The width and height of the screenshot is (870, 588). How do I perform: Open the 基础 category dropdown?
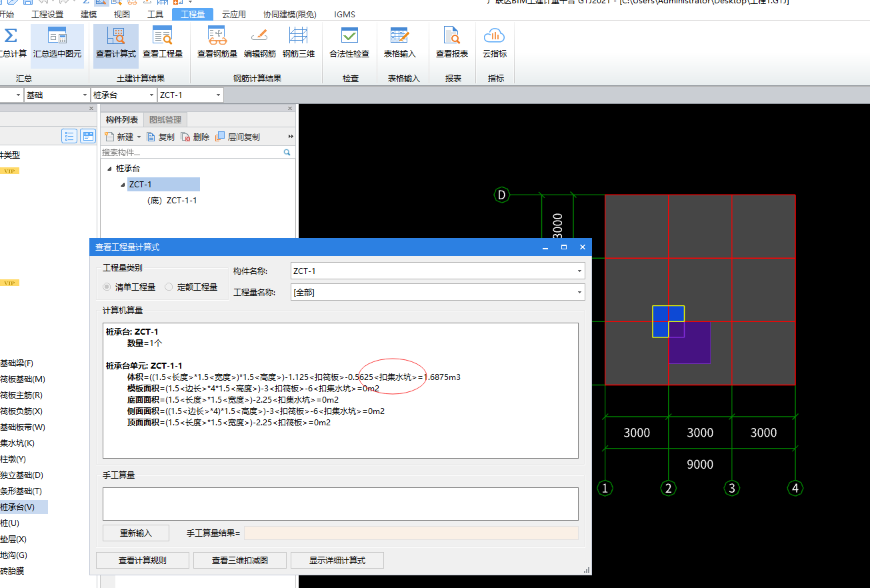point(85,95)
